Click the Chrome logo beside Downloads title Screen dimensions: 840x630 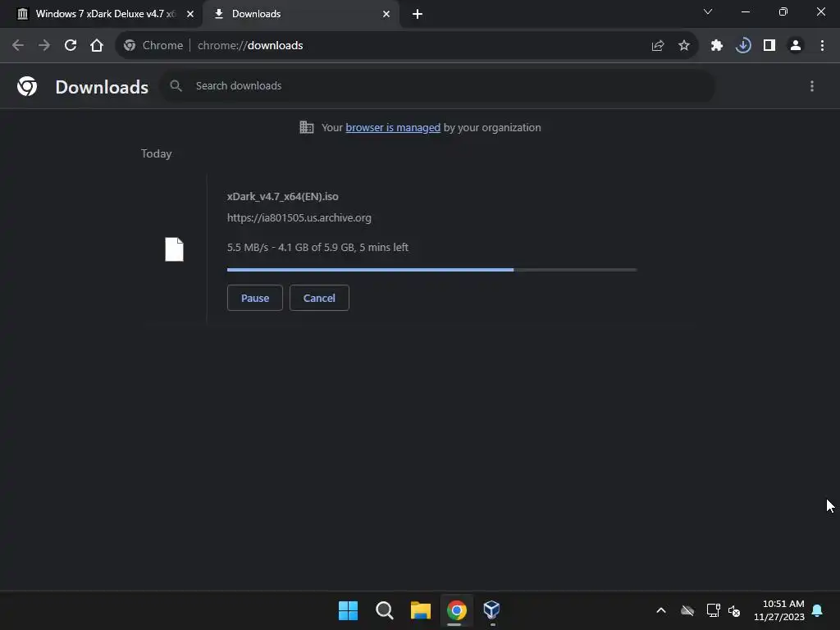click(x=27, y=86)
